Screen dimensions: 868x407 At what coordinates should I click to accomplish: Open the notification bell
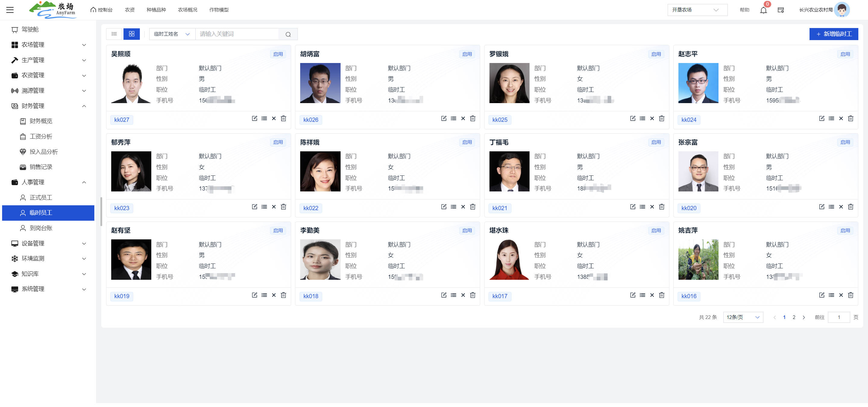(x=763, y=10)
